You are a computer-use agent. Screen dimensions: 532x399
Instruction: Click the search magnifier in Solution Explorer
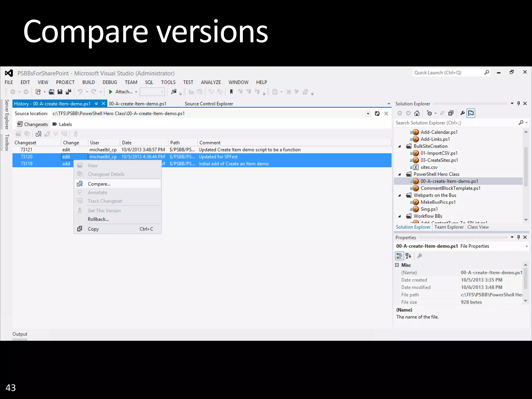tap(521, 123)
